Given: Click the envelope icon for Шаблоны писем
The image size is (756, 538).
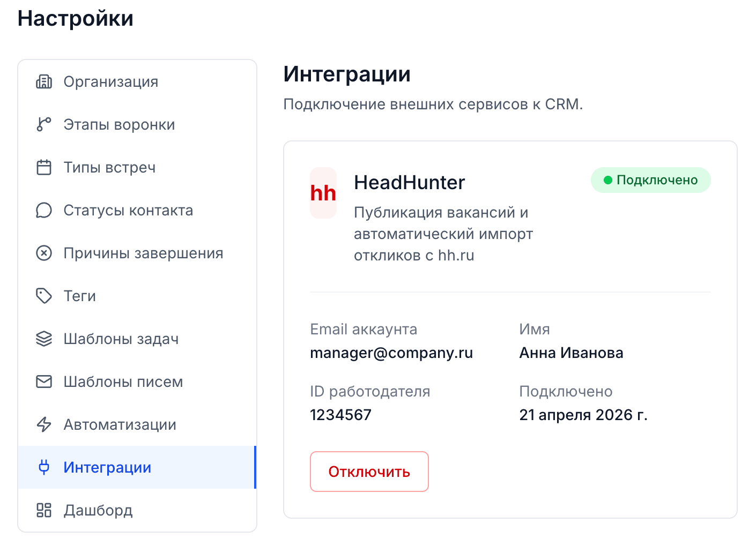Looking at the screenshot, I should tap(44, 382).
